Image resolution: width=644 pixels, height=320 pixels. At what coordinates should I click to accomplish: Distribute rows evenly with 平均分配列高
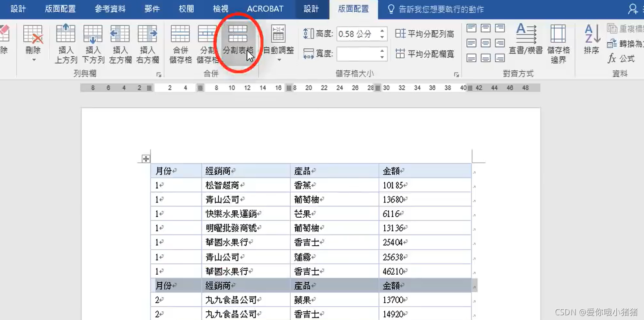coord(424,34)
